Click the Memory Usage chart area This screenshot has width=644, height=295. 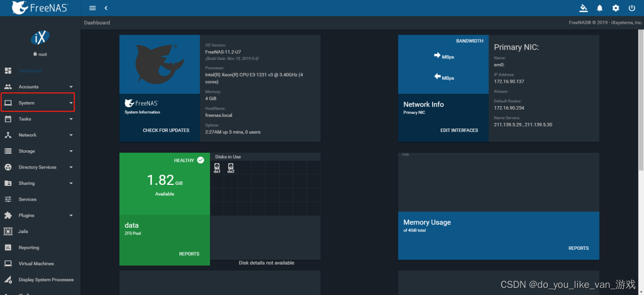tap(499, 182)
